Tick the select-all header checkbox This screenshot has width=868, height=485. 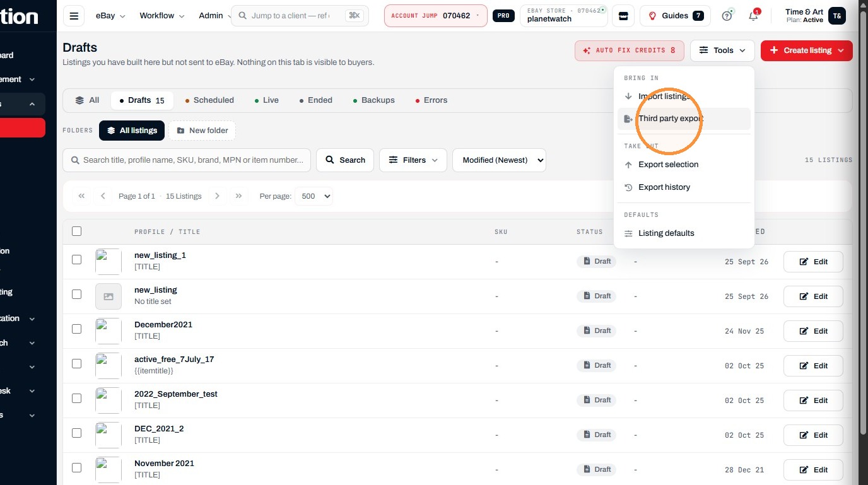77,231
